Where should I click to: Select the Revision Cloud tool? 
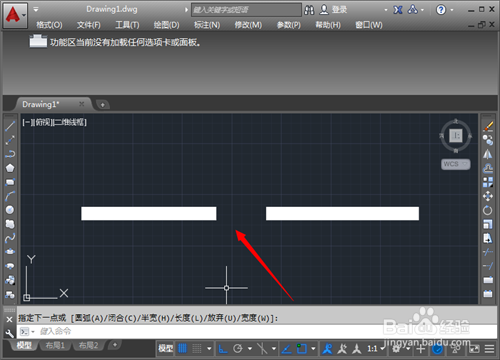coord(10,224)
